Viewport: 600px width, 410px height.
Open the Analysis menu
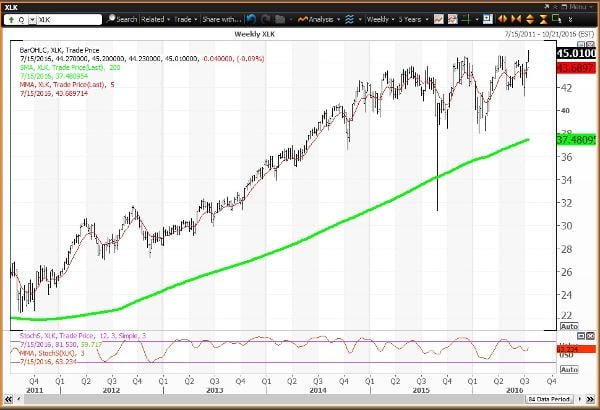[320, 18]
